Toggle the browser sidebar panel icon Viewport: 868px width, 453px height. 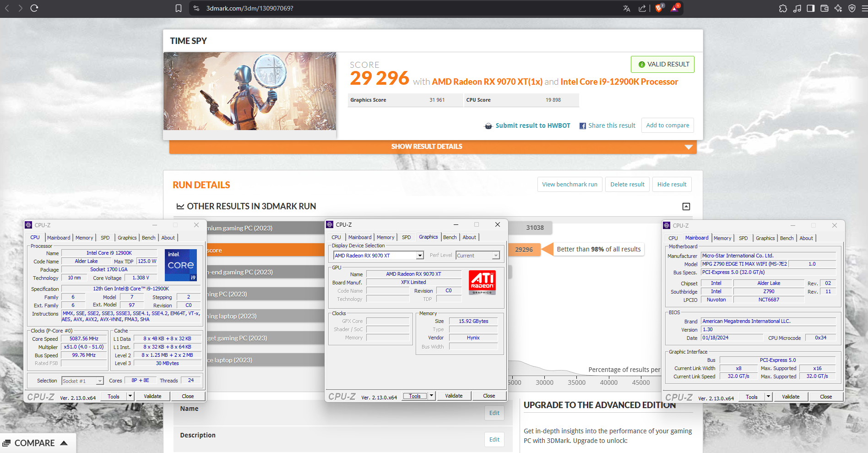coord(811,8)
